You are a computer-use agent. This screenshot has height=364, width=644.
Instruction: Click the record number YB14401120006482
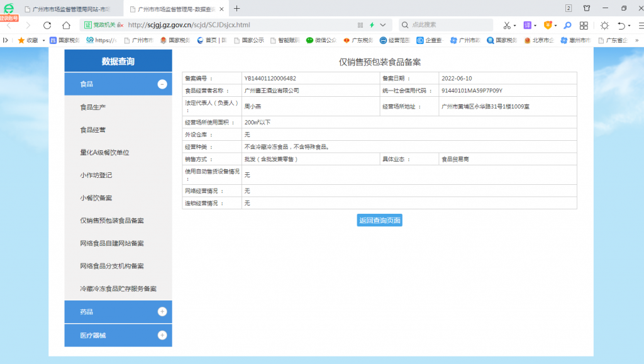(270, 79)
